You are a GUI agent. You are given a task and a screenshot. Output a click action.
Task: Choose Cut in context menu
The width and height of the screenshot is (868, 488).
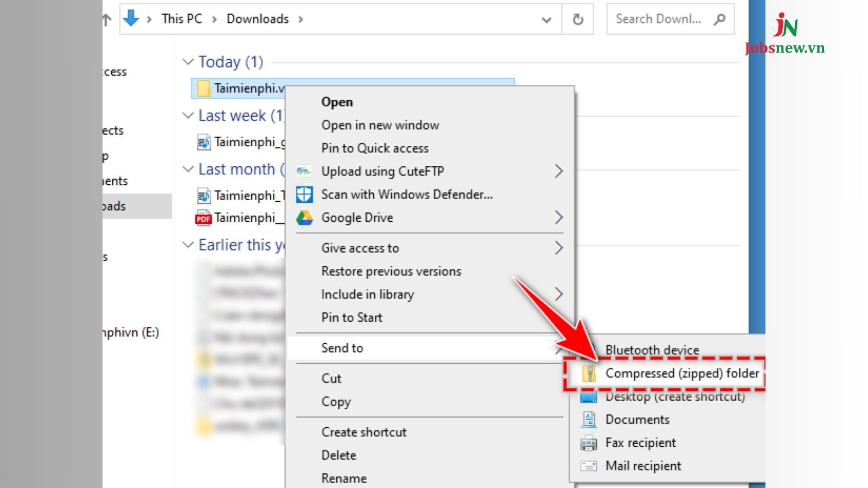[x=331, y=378]
